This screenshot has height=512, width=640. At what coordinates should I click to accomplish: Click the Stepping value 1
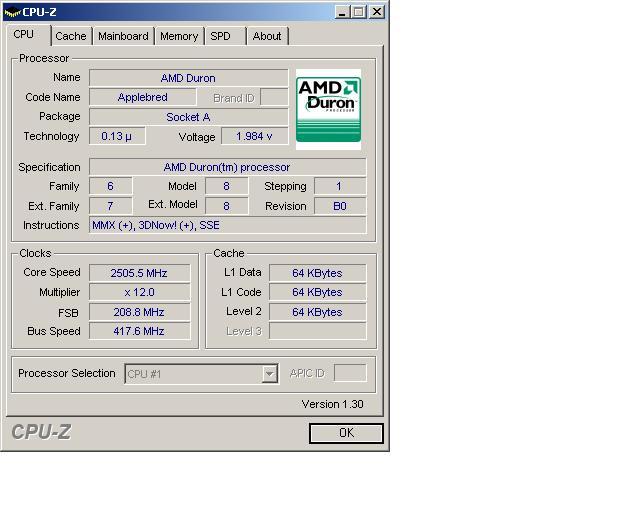[340, 186]
